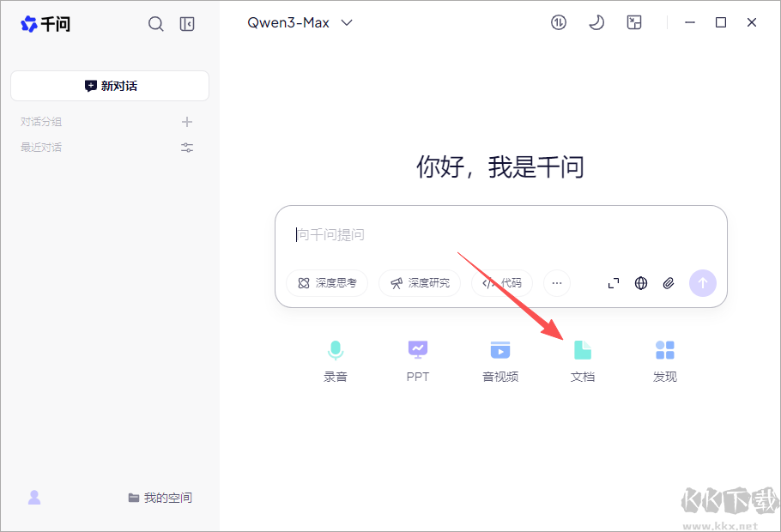Collapse the sidebar using the panel icon

[x=187, y=23]
